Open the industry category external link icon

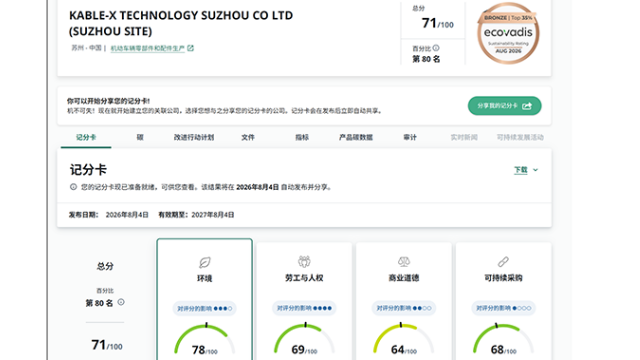coord(190,48)
